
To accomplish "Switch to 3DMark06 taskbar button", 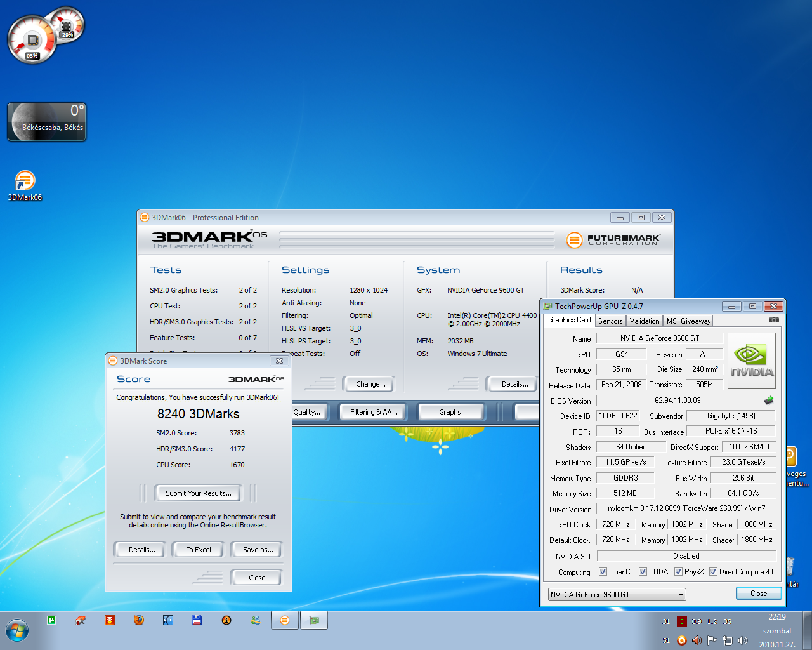I will point(285,620).
